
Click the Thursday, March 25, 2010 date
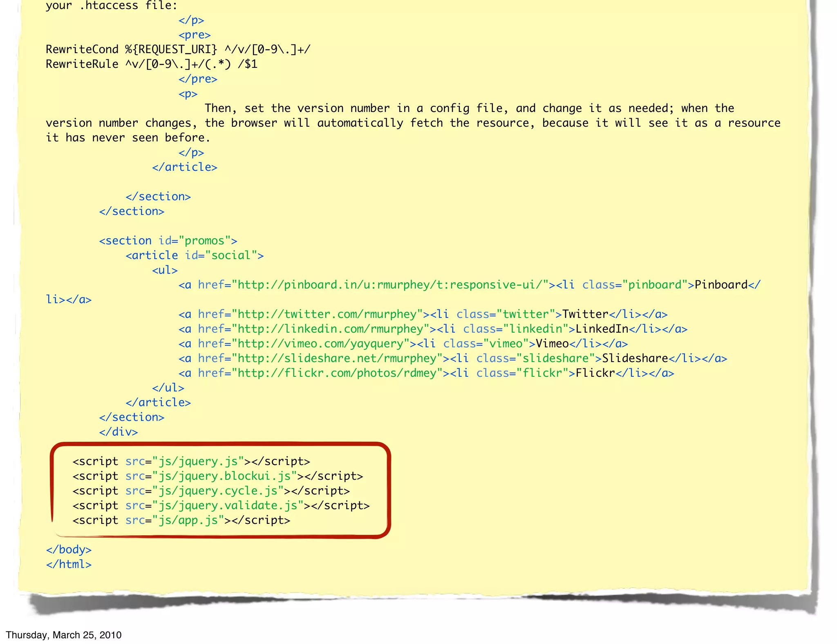click(64, 635)
